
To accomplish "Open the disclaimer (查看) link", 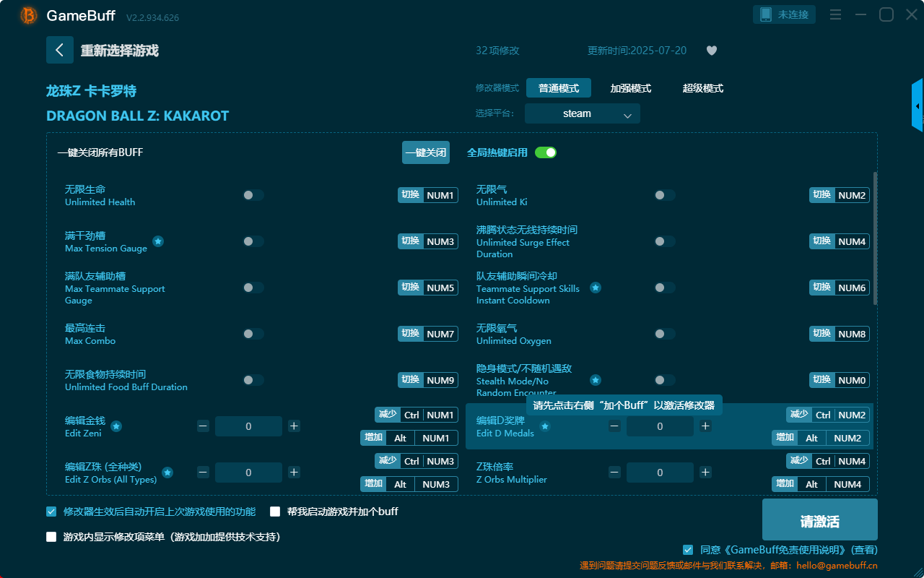I will [864, 550].
